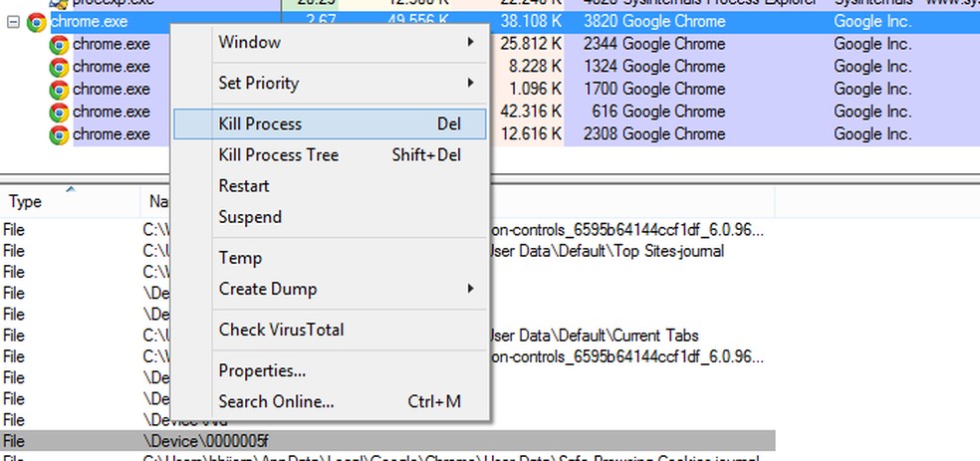
Task: Choose Search Online... menu entry
Action: point(330,401)
